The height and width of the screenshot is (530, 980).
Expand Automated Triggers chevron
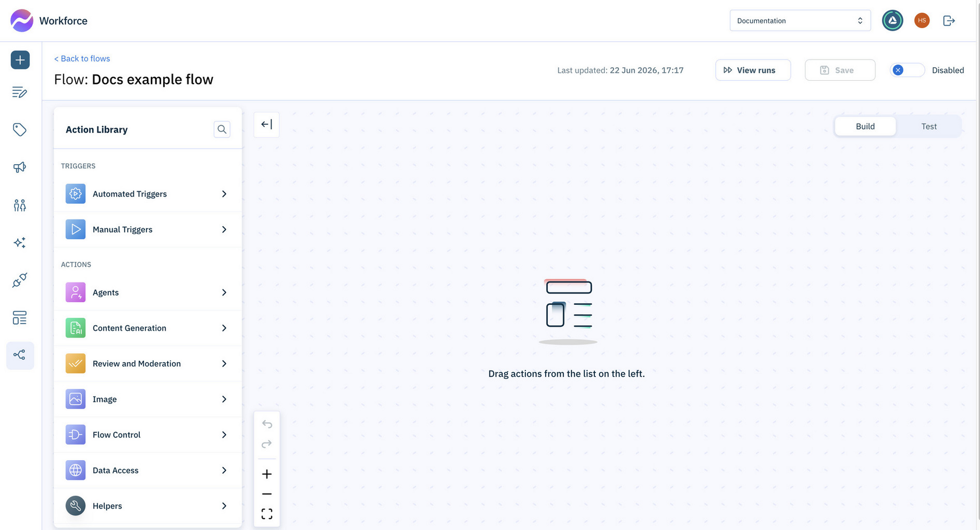224,194
